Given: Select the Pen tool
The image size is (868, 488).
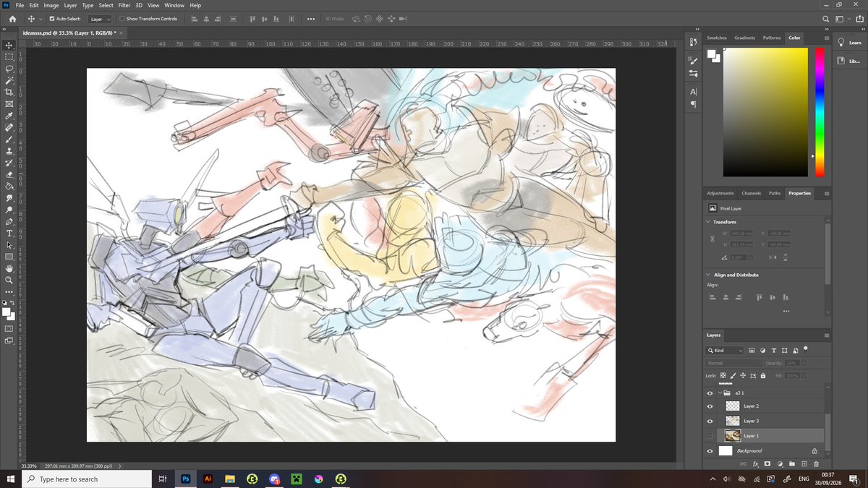Looking at the screenshot, I should coord(9,221).
